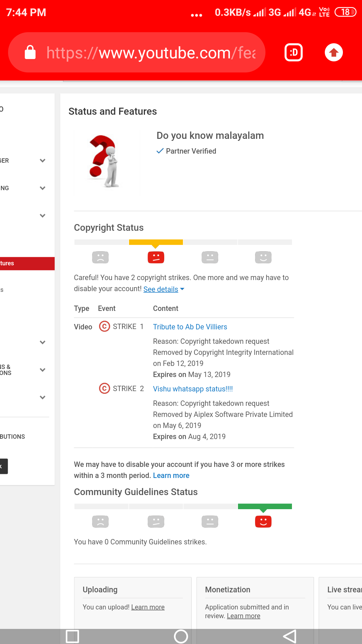Click the second community guidelines face icon

[x=156, y=522]
